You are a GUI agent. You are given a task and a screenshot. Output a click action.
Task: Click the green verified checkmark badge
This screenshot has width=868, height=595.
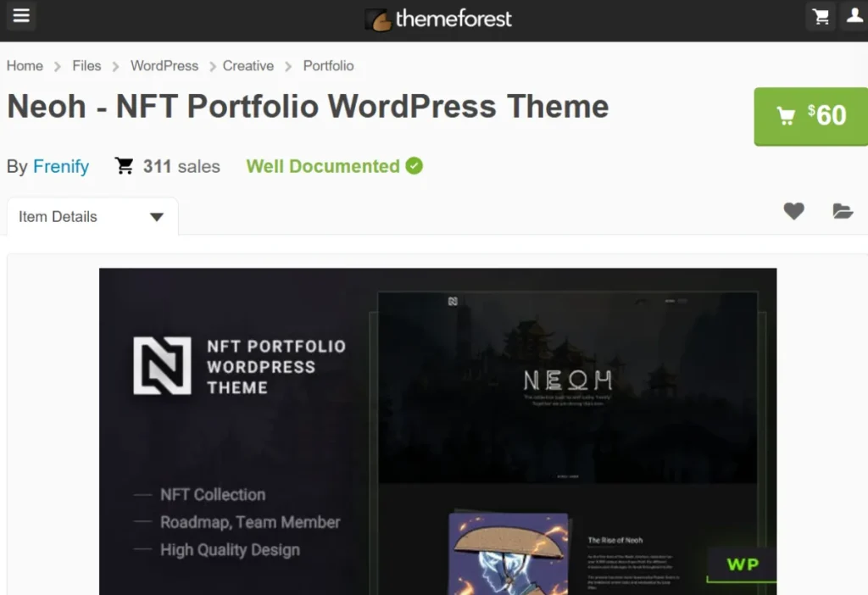coord(414,166)
